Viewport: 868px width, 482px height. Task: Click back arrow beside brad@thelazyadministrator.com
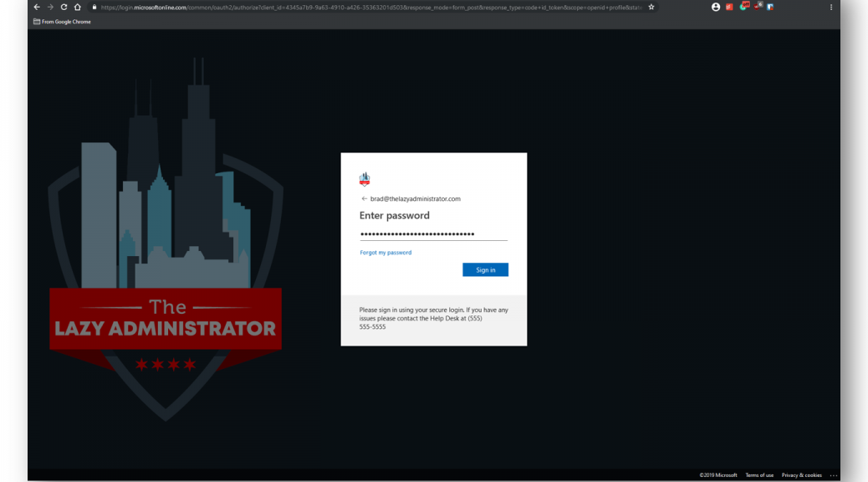[x=364, y=198]
